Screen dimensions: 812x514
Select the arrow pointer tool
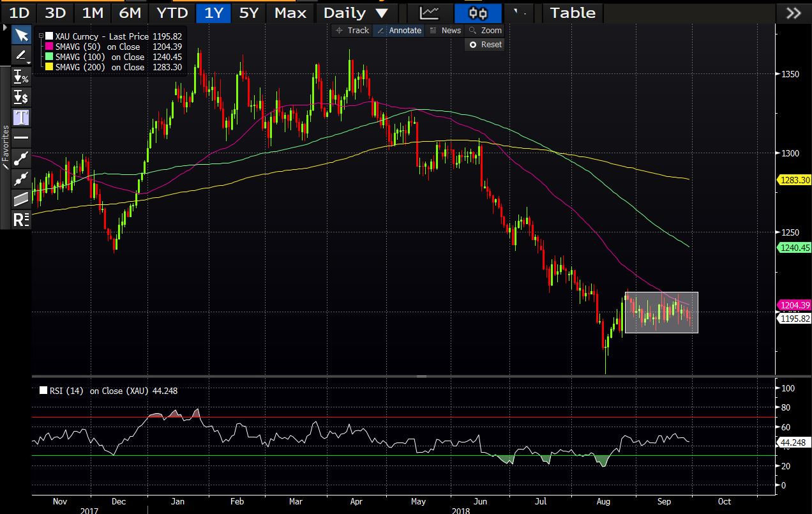coord(21,34)
